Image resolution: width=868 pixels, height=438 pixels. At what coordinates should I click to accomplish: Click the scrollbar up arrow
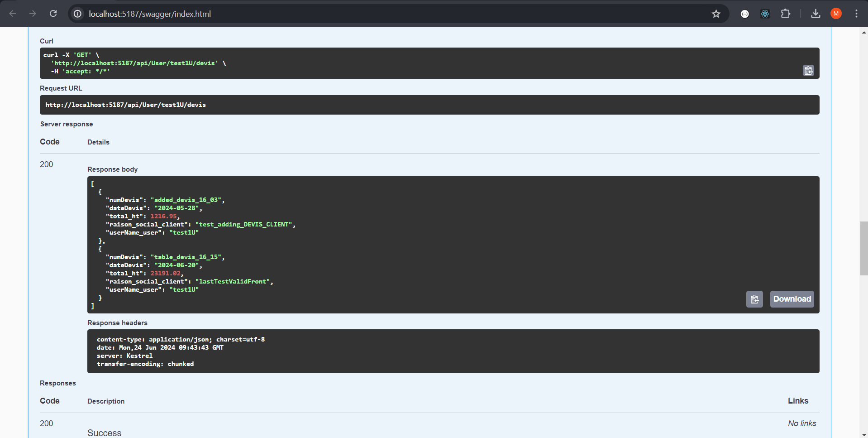pos(863,32)
